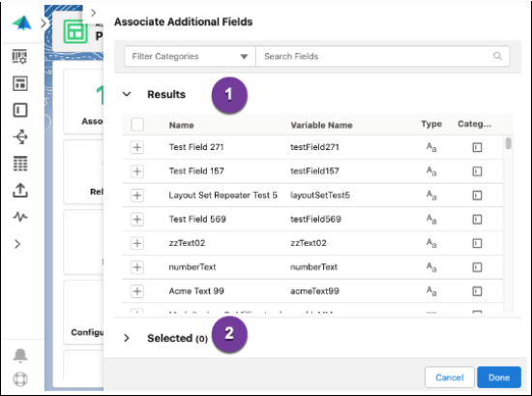Click category icon for Acme Text 99

477,291
